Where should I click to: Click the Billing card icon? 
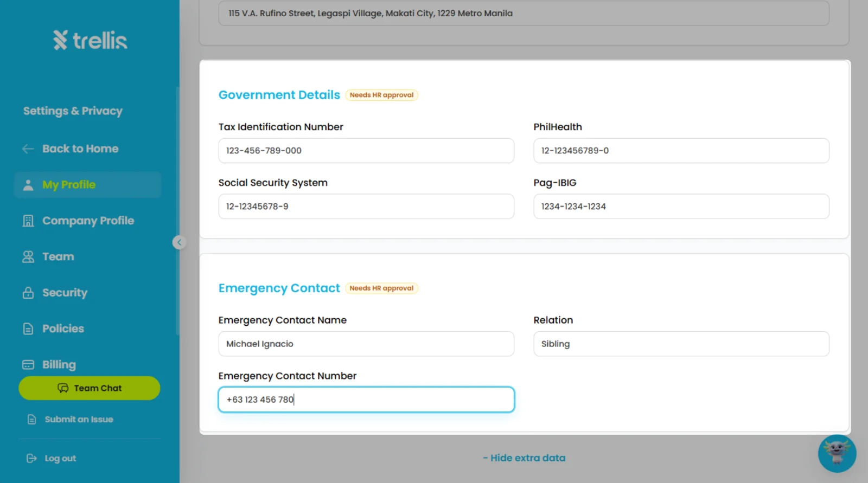(x=28, y=365)
